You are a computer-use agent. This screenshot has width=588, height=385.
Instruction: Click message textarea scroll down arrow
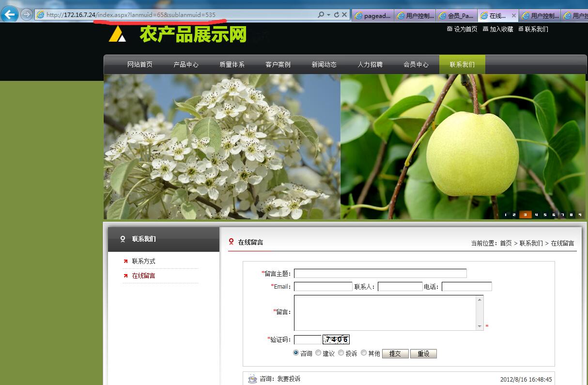pyautogui.click(x=480, y=326)
